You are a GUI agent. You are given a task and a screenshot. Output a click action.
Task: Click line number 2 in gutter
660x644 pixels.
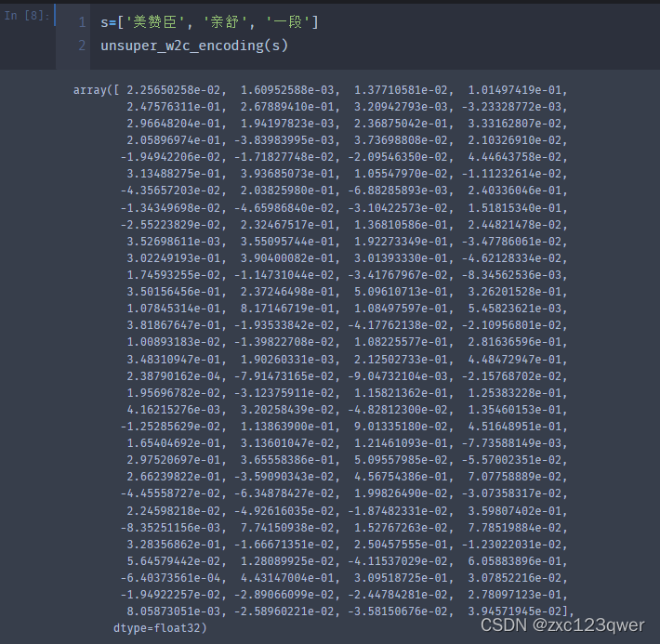pos(82,46)
